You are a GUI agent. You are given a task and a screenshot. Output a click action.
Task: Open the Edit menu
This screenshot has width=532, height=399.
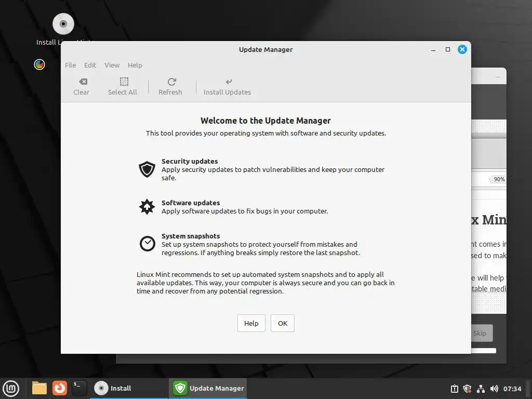pyautogui.click(x=90, y=65)
